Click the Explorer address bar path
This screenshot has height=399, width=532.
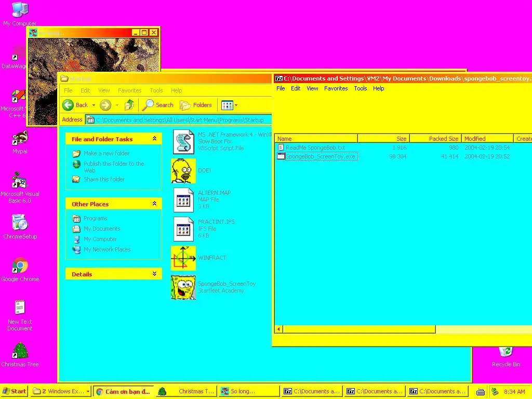point(179,120)
